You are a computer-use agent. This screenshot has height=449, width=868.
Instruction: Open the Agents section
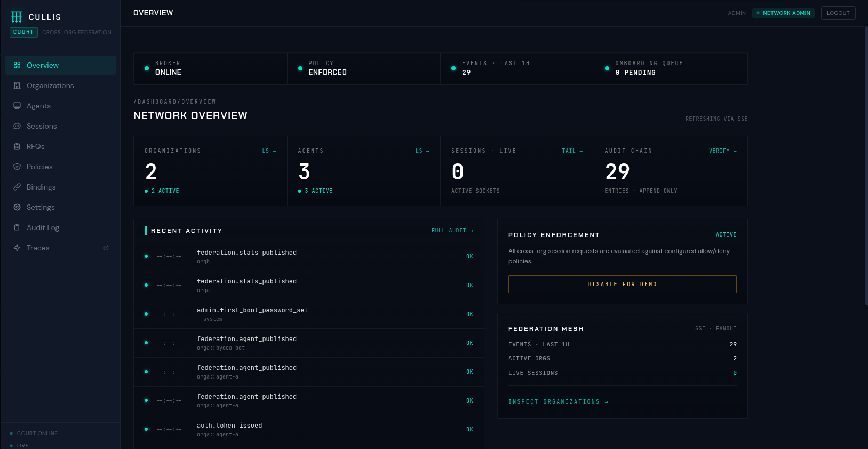coord(60,106)
